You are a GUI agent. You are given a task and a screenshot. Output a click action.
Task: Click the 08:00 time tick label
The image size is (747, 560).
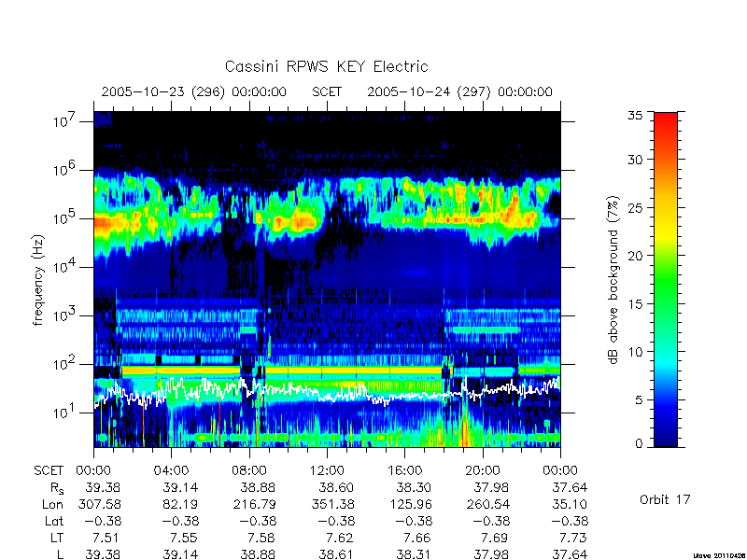pos(249,470)
